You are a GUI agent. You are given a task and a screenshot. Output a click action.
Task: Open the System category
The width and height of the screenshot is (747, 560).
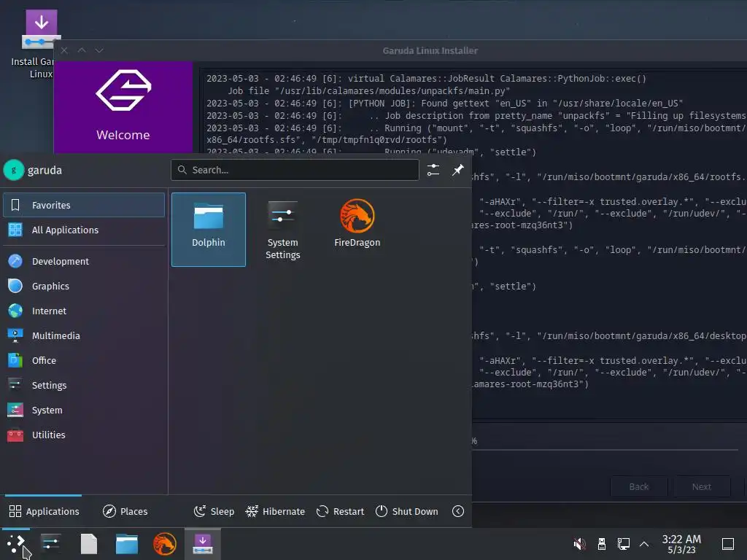[x=84, y=410]
